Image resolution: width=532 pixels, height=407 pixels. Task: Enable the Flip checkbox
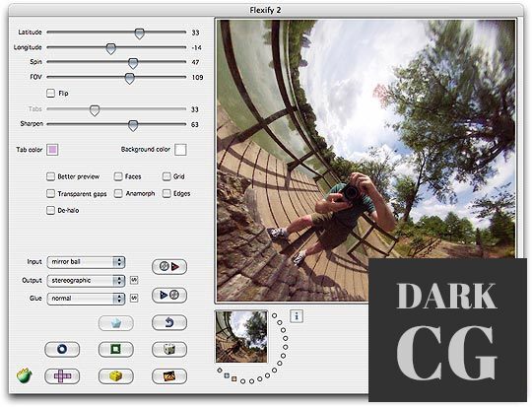[x=50, y=94]
